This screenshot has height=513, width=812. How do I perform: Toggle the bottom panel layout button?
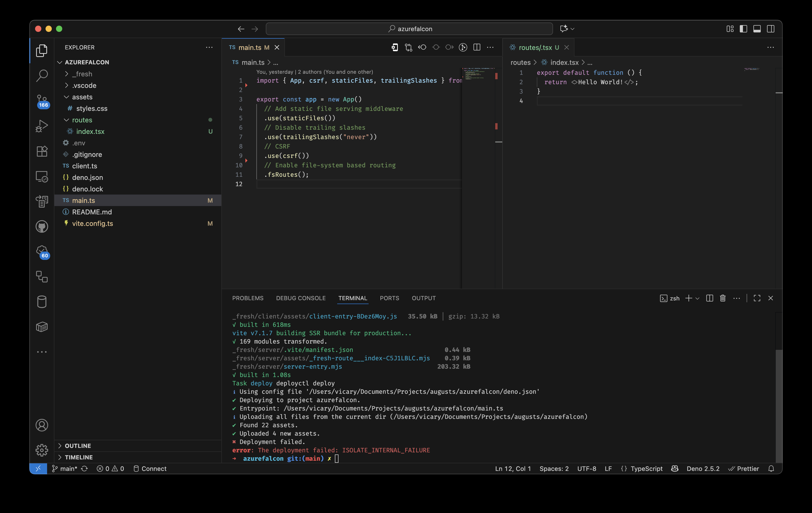[x=757, y=29]
